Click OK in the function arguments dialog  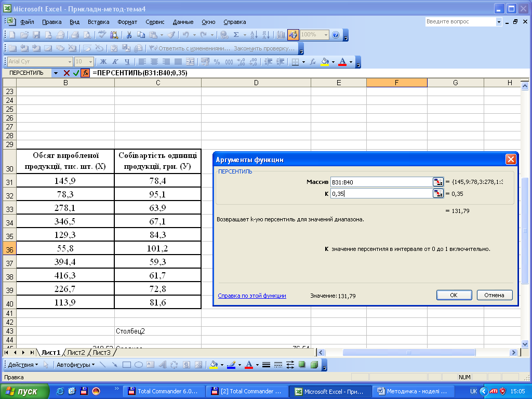click(x=454, y=295)
